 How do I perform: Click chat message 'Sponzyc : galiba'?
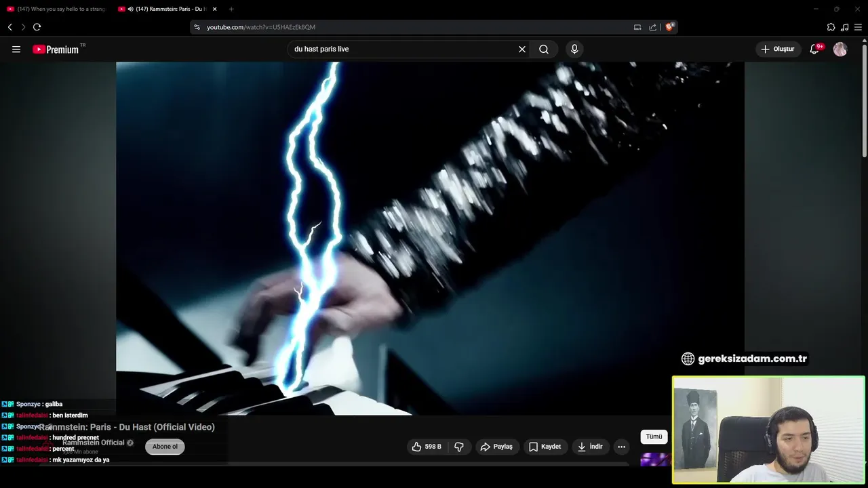click(39, 405)
